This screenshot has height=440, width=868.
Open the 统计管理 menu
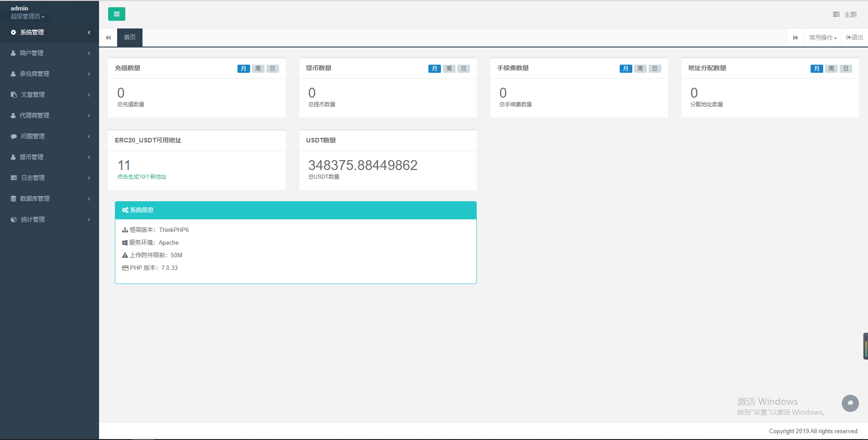(x=50, y=220)
